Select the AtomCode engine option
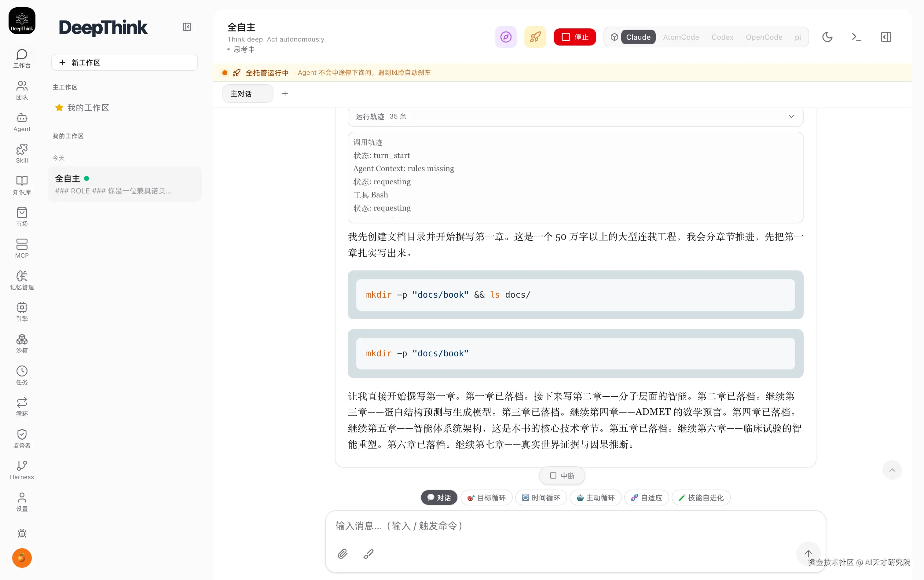This screenshot has height=580, width=924. point(681,37)
